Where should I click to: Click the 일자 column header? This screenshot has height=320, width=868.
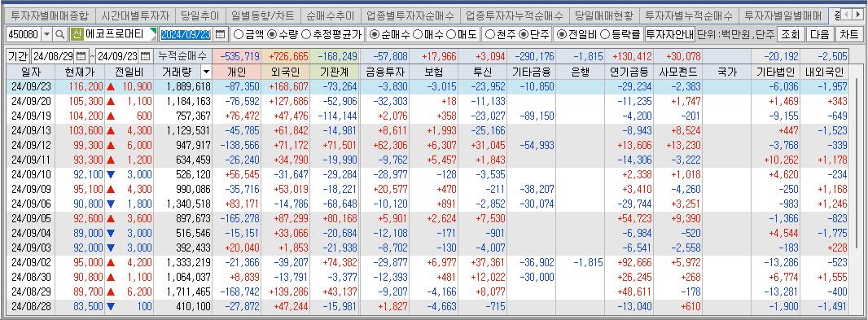tap(30, 72)
